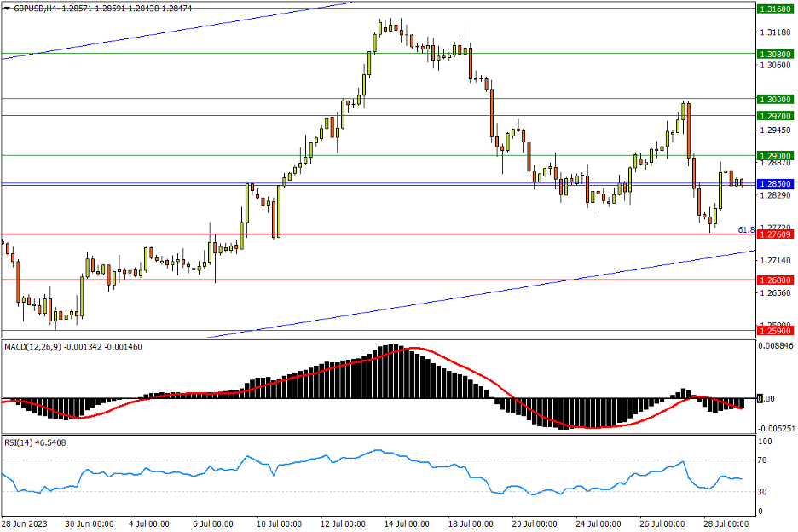
Task: Select the red 1.25900 price label
Action: tap(775, 330)
